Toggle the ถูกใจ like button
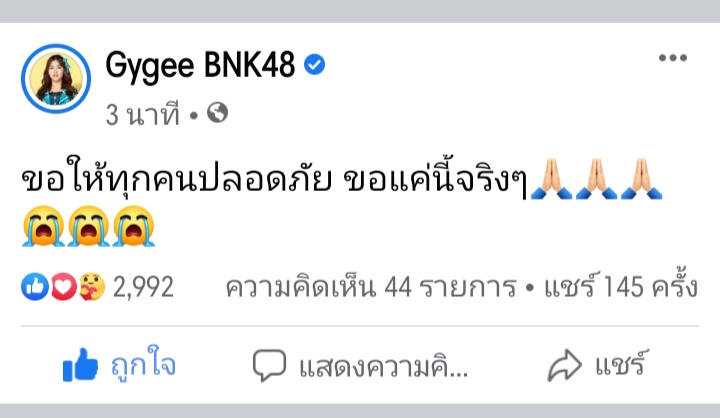 tap(119, 365)
